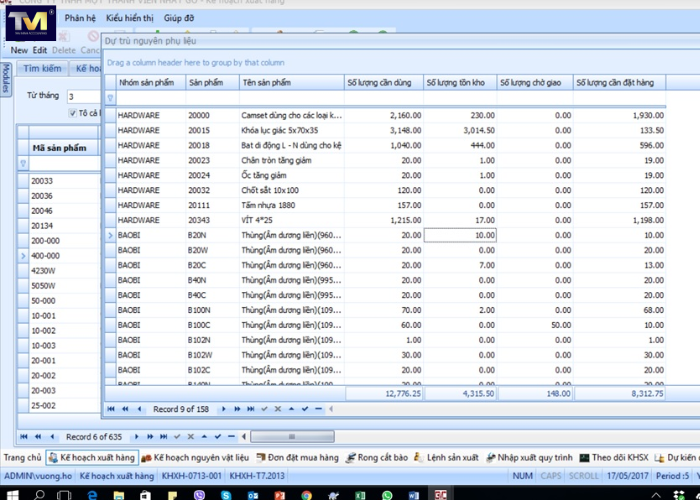Sort by Tên sản phẩm column header

pyautogui.click(x=292, y=83)
